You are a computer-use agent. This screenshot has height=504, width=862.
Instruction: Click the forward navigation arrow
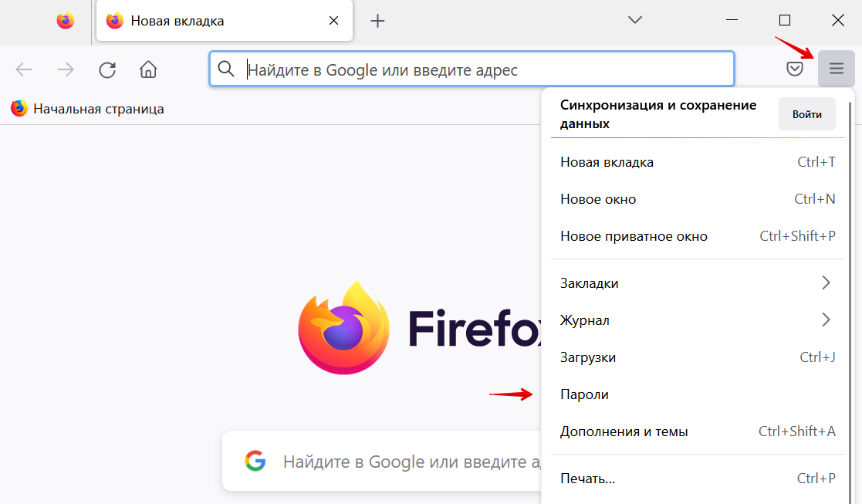(66, 69)
